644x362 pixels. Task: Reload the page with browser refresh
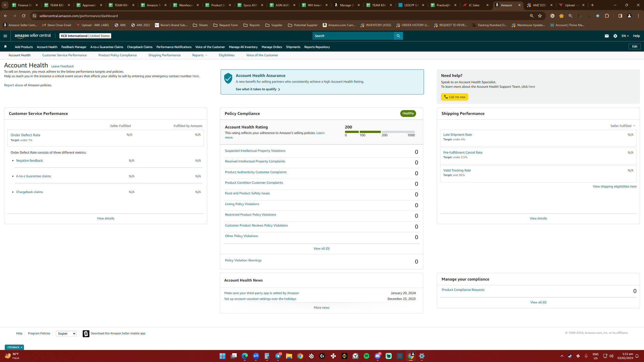click(24, 16)
